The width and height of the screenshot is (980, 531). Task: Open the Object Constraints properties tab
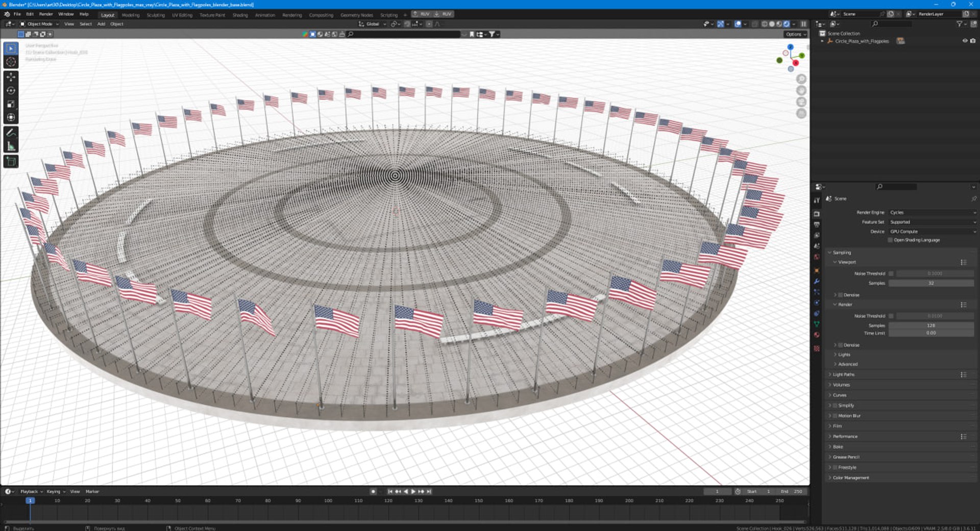tap(817, 313)
